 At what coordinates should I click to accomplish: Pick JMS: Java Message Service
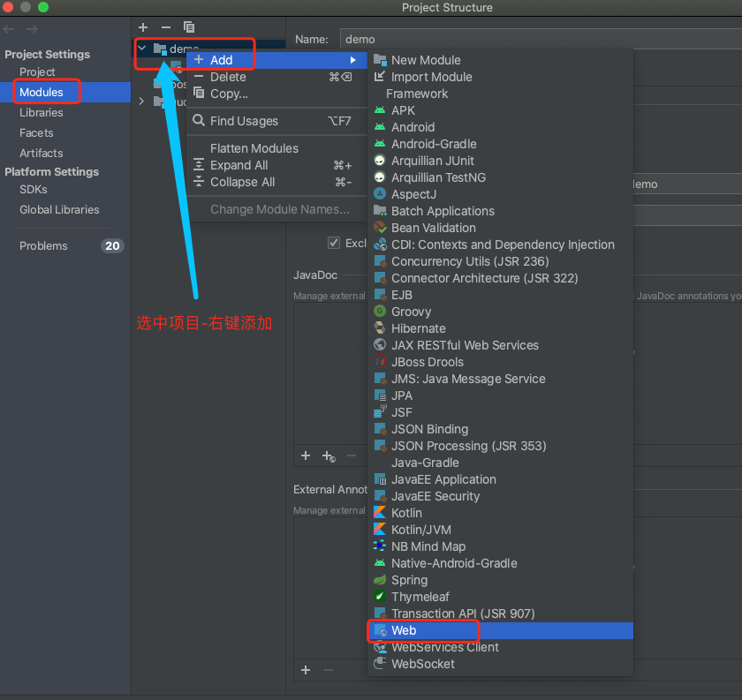pyautogui.click(x=500, y=379)
